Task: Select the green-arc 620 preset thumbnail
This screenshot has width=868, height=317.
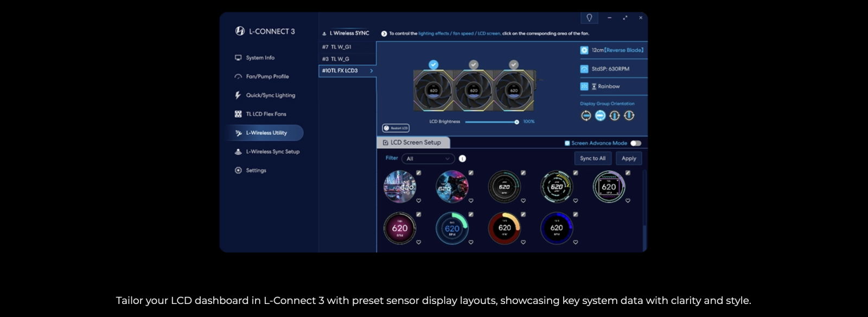Action: [x=452, y=228]
